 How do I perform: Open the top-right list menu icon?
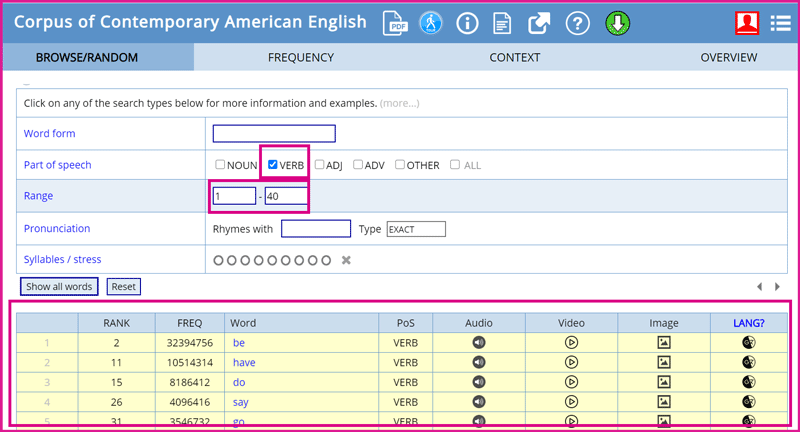pos(781,23)
